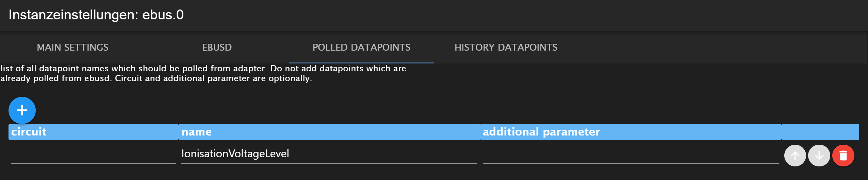Open the Main Settings tab
Screen dimensions: 868x180
click(x=72, y=47)
